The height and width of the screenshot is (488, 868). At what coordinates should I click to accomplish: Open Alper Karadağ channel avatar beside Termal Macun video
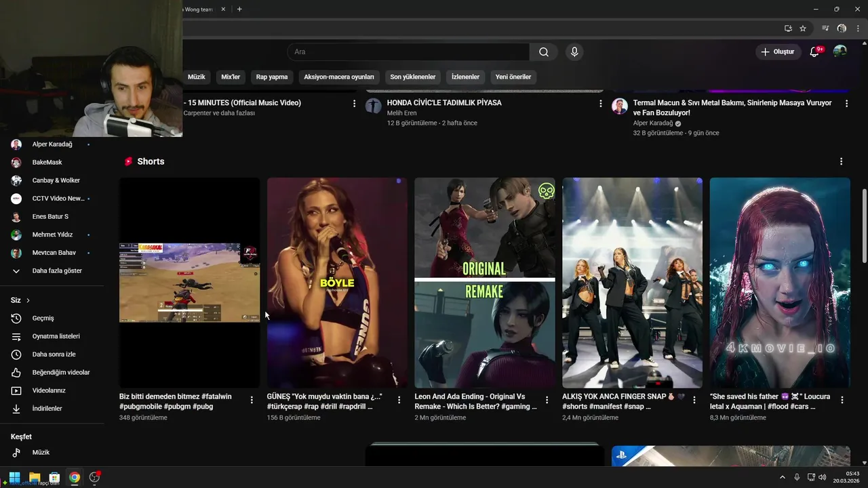(619, 106)
